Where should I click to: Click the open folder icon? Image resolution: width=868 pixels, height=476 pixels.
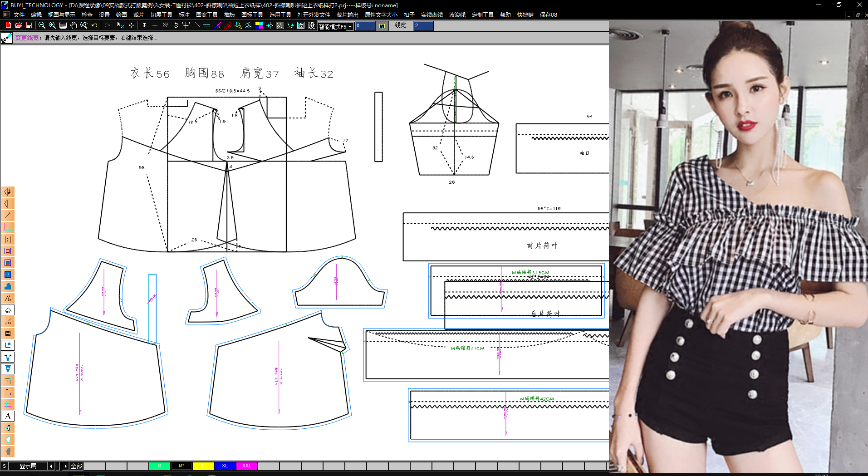(19, 25)
